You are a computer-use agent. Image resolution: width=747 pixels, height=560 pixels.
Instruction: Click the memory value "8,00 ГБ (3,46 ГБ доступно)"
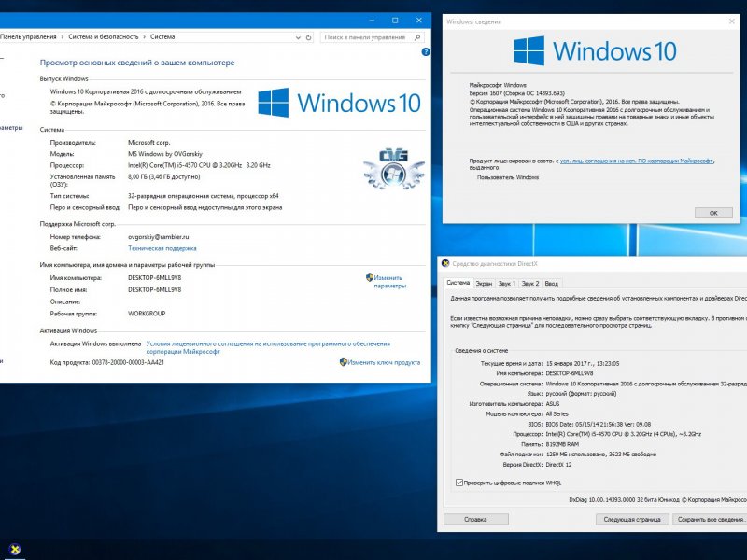[164, 176]
